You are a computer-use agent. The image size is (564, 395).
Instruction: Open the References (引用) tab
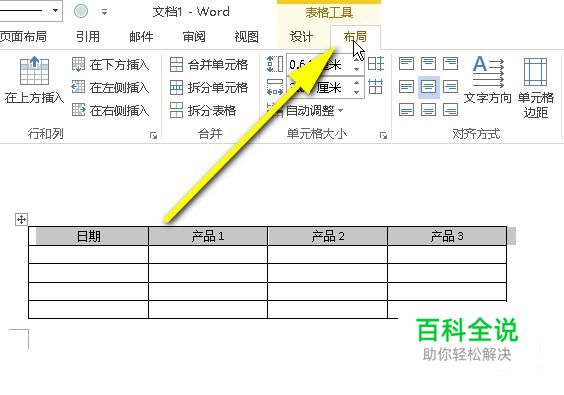(x=88, y=37)
